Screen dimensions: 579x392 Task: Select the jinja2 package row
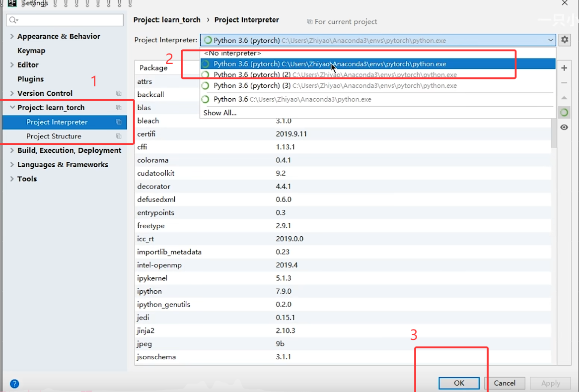click(x=343, y=330)
